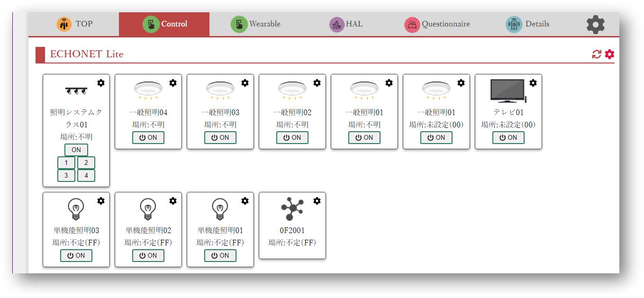Image resolution: width=644 pixels, height=298 pixels.
Task: Click 場所:不定(FF) text on 単機能照明03 card
Action: pyautogui.click(x=76, y=243)
